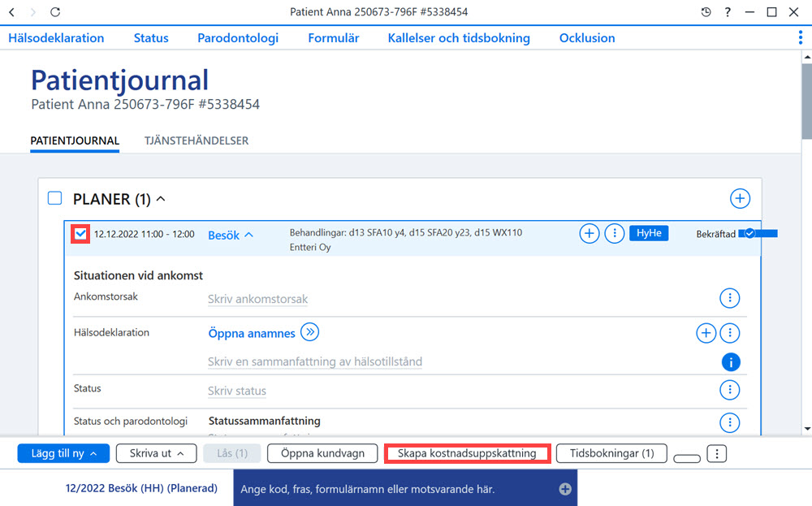
Task: Click blue info icon in Hälsodeklaration row
Action: tap(731, 362)
